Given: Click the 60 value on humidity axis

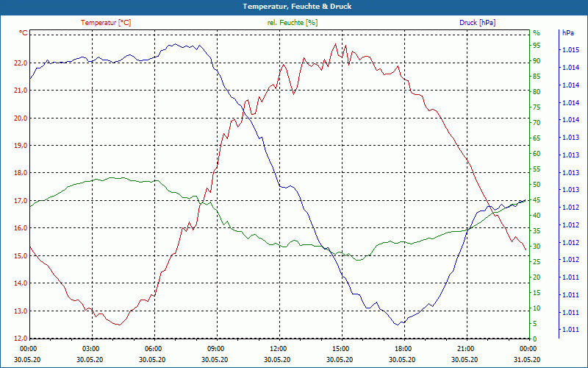Looking at the screenshot, I should pos(537,154).
